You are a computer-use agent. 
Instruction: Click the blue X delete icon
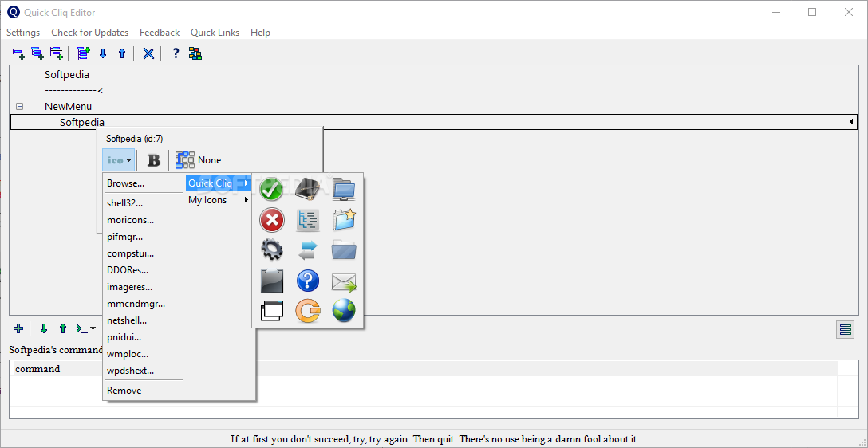point(148,53)
